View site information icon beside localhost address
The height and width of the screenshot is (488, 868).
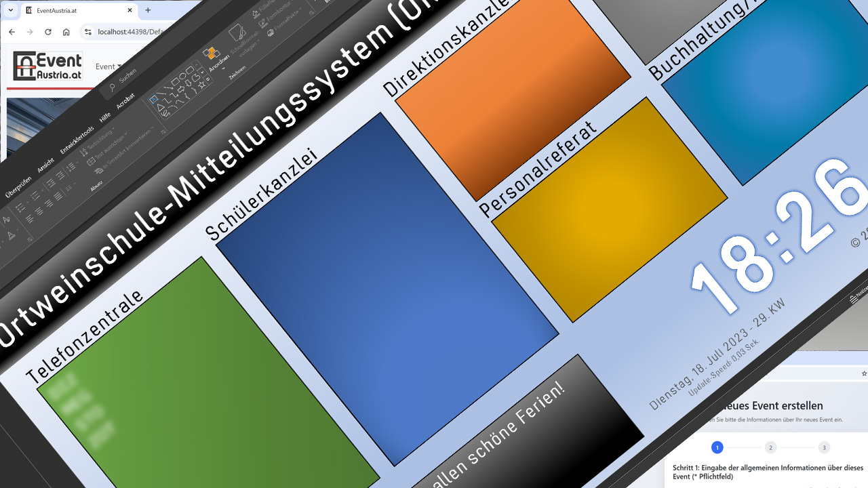tap(87, 32)
